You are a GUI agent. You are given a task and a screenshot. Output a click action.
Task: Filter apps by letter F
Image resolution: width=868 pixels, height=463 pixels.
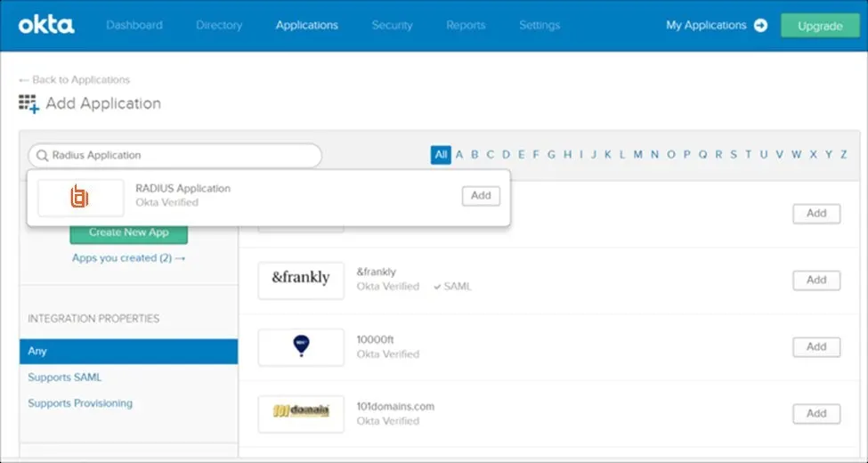point(535,155)
